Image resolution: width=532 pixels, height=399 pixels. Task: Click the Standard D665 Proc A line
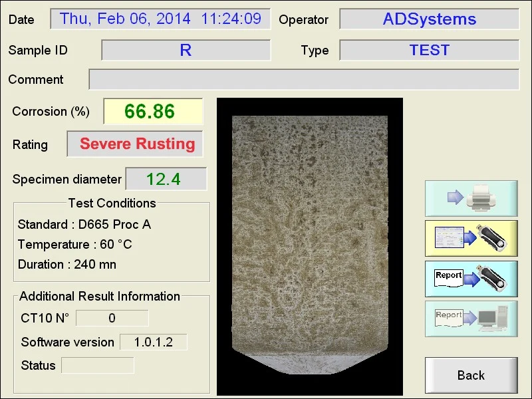[84, 224]
